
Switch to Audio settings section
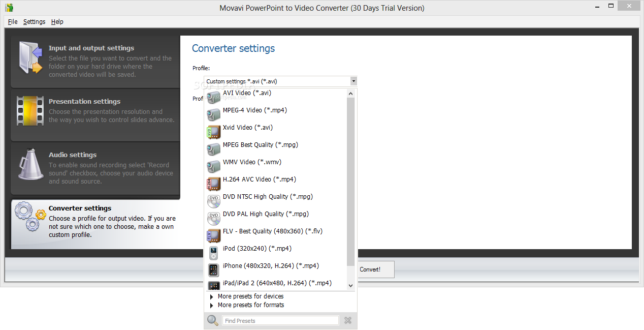[95, 168]
